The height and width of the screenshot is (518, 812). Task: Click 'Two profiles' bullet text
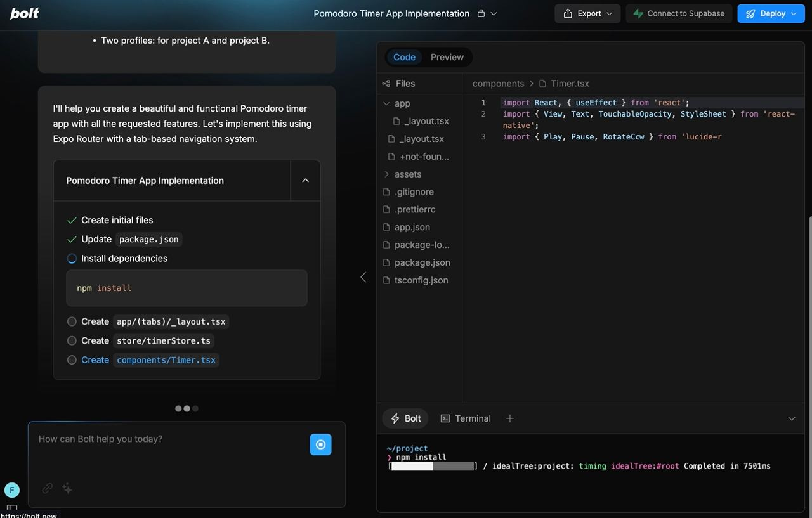[185, 41]
